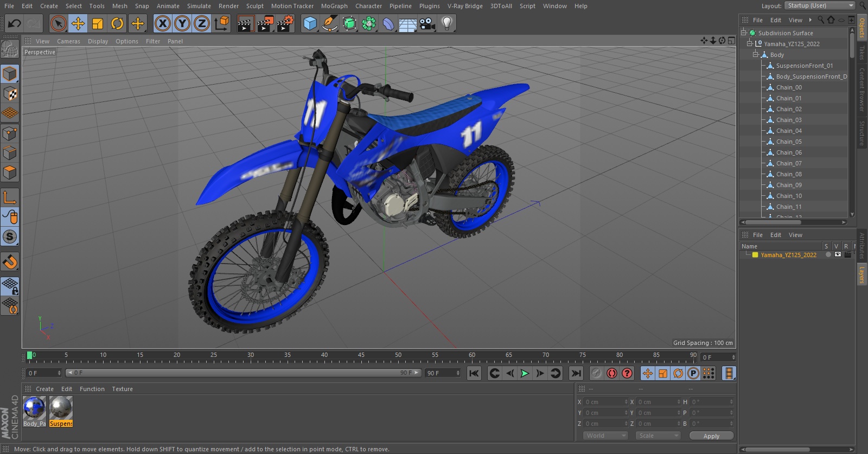Screen dimensions: 868x454
Task: Add a Light bulb icon
Action: (x=447, y=23)
